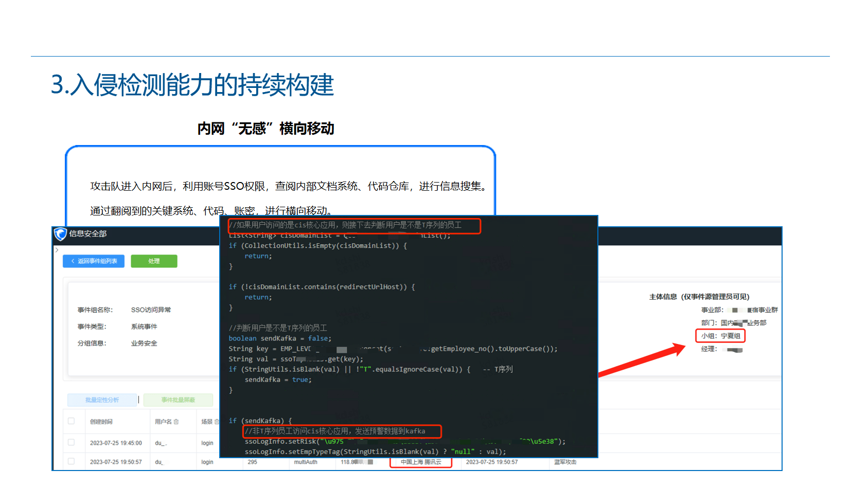Expand the collapsed sidebar chevron
This screenshot has height=488, width=868.
[x=57, y=250]
